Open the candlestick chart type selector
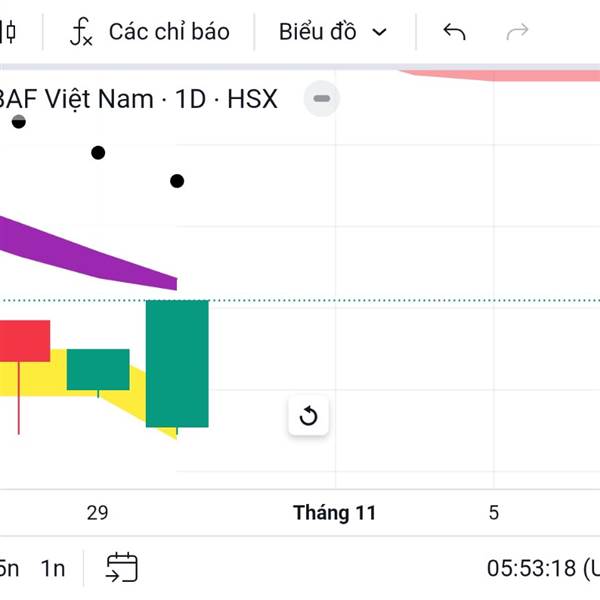 (8, 32)
